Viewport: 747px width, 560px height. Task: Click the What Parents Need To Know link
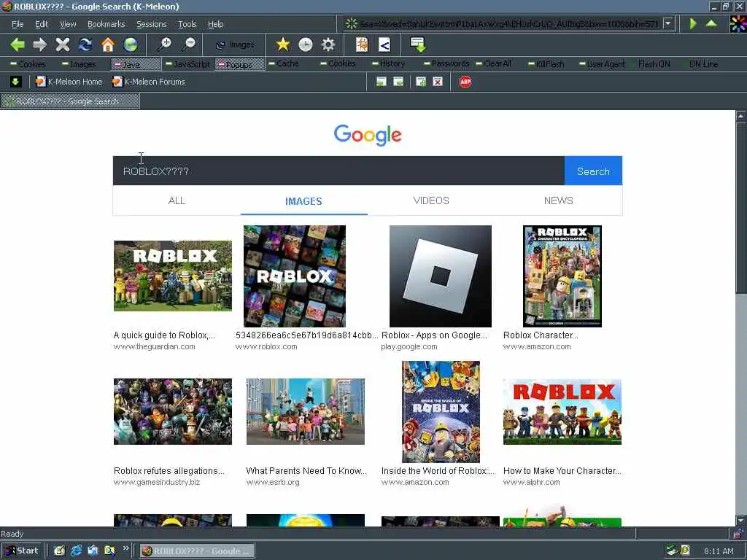point(306,471)
